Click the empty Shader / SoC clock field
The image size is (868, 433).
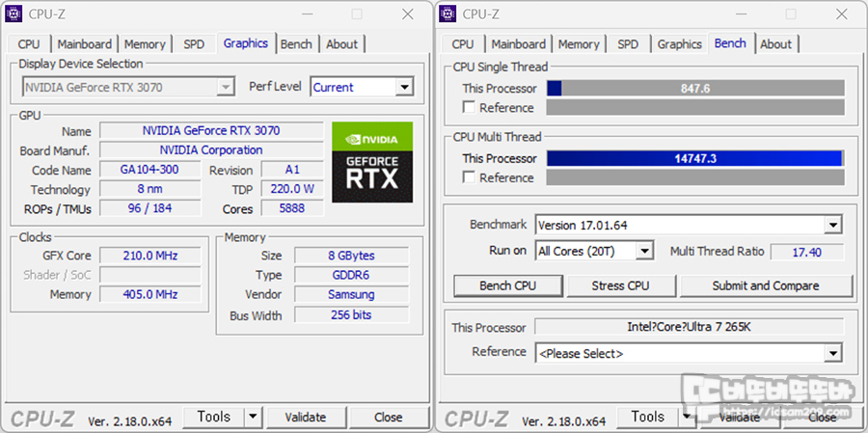click(x=150, y=275)
